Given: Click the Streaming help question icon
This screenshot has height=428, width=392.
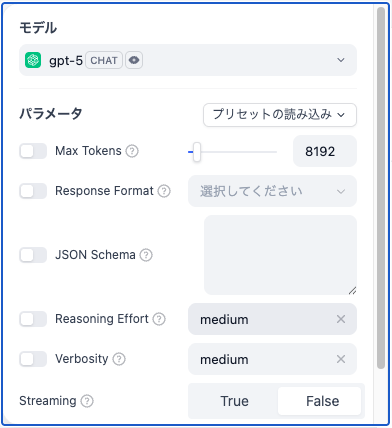Looking at the screenshot, I should [87, 401].
